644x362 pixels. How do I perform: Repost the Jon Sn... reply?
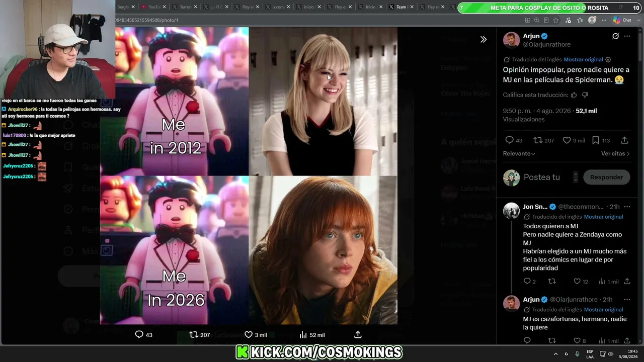[552, 282]
